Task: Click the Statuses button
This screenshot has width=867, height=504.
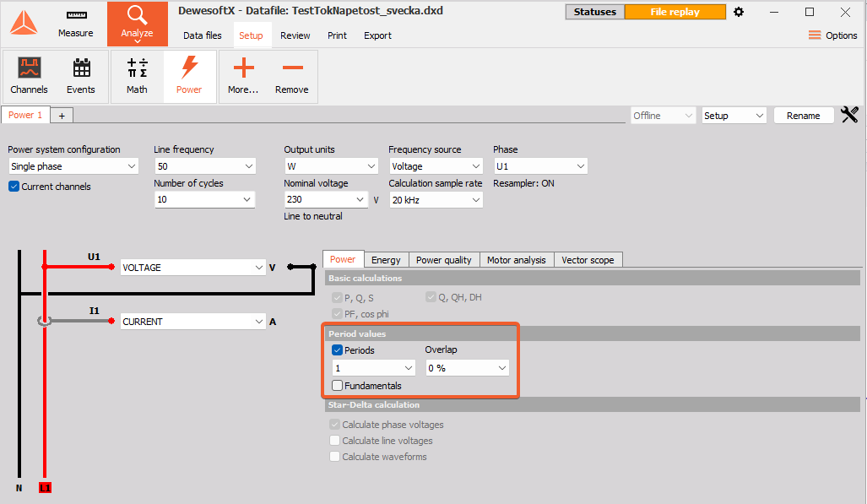Action: (595, 12)
